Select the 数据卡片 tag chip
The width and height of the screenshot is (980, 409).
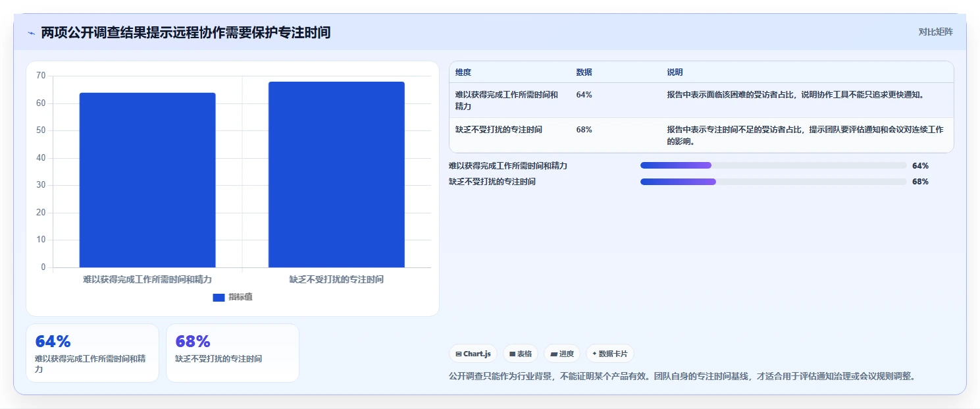coord(610,354)
